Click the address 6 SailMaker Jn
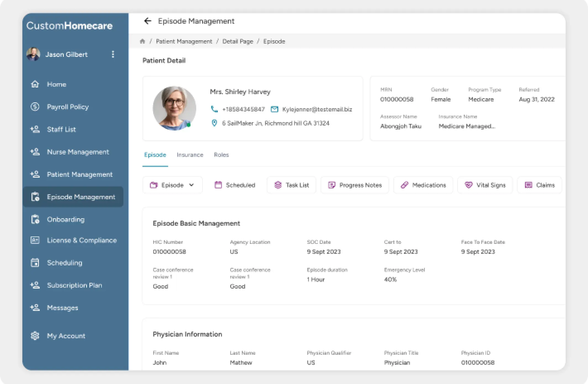Screen dimensions: 588x384 point(276,123)
